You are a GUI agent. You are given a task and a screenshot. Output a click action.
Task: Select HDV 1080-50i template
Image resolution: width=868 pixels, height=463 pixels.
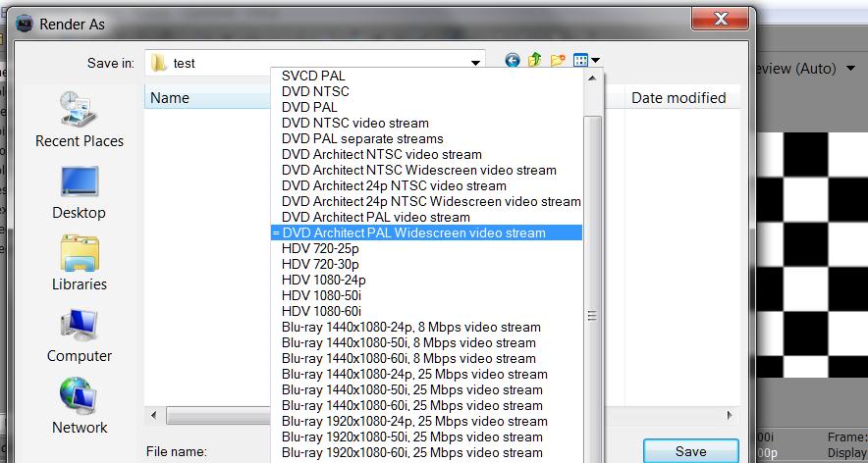426,295
